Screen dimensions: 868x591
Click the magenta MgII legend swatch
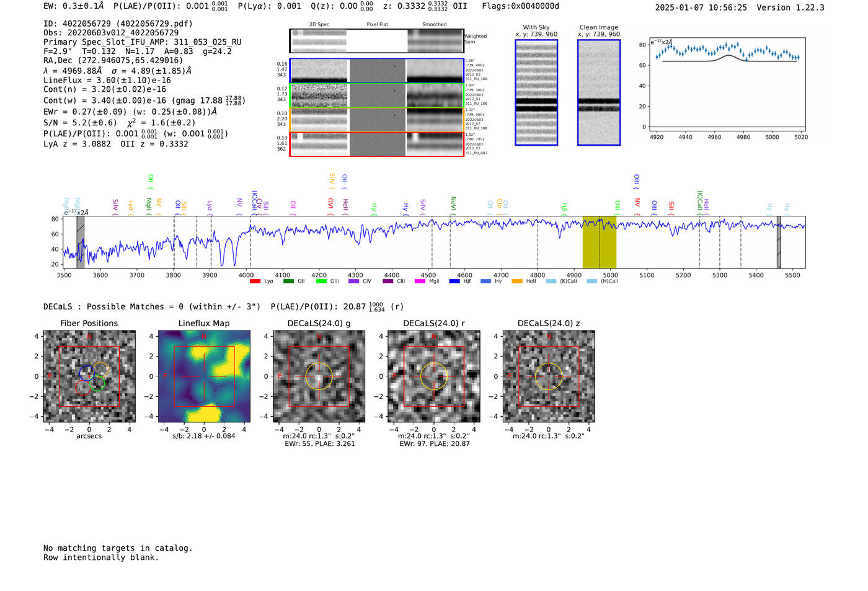[x=420, y=282]
